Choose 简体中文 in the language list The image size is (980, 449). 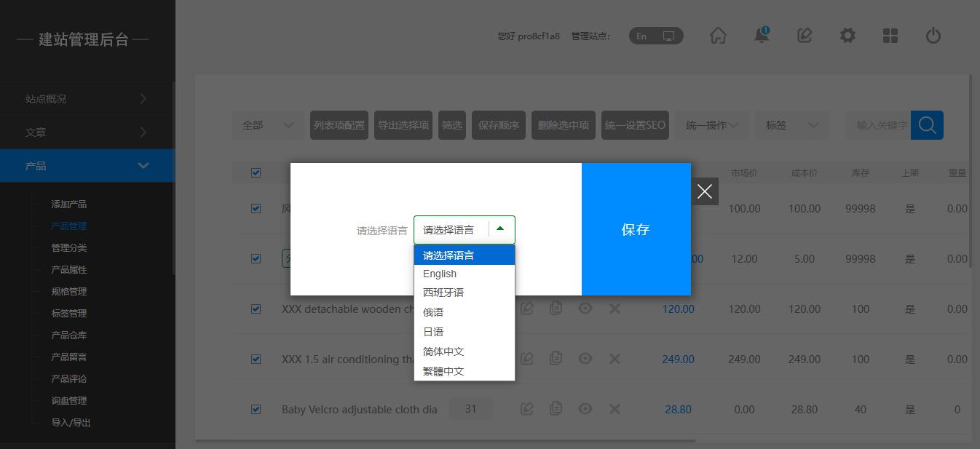pyautogui.click(x=443, y=351)
